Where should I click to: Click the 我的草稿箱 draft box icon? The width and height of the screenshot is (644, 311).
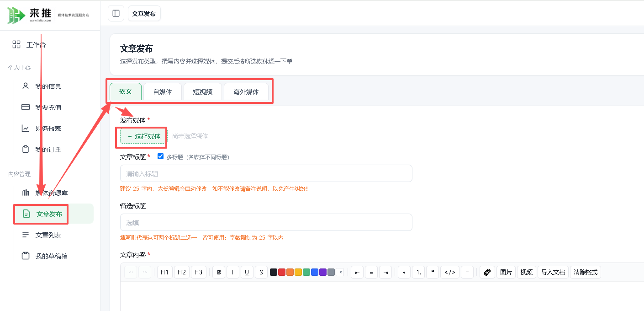tap(26, 256)
